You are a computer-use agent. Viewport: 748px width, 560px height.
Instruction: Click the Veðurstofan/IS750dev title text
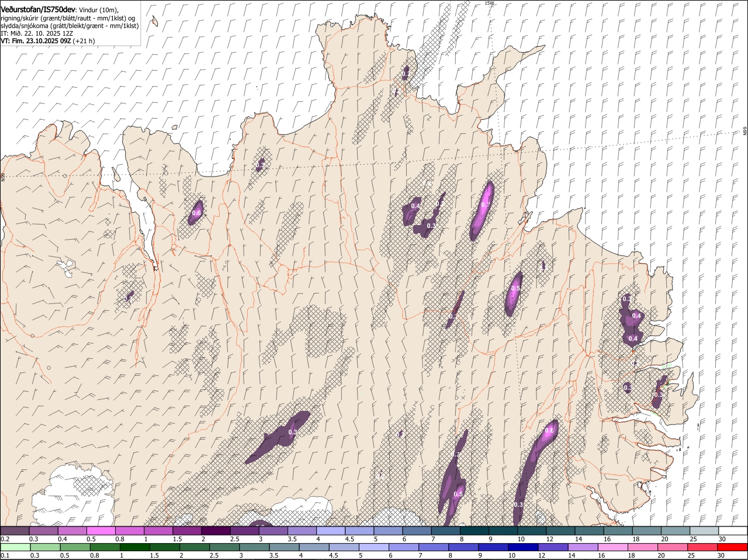coord(37,10)
